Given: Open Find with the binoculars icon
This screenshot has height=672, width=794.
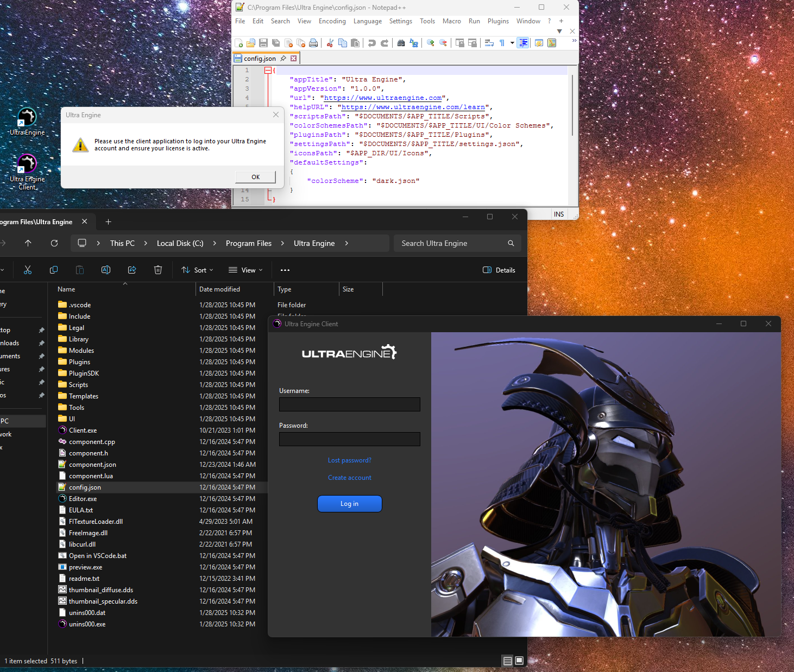Looking at the screenshot, I should click(401, 43).
